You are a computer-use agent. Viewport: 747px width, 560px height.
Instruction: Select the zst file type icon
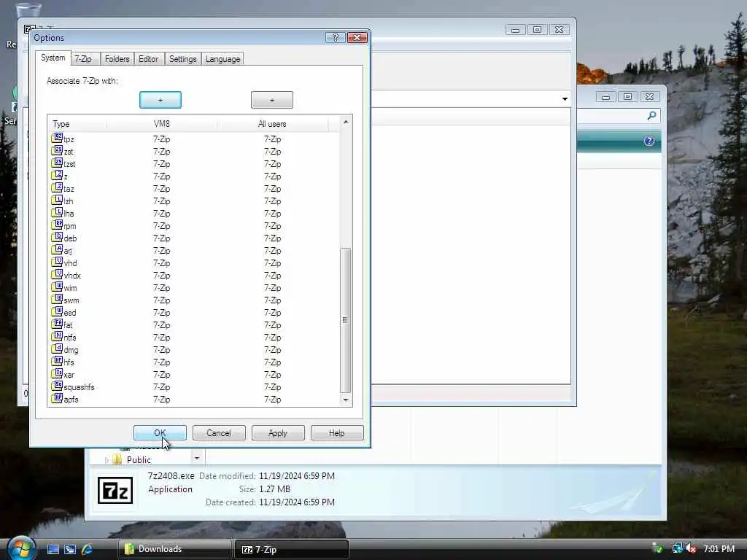click(57, 150)
